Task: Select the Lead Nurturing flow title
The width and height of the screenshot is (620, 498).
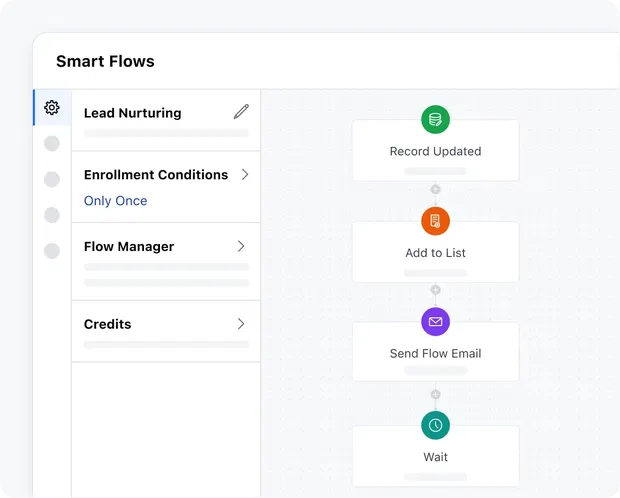Action: pyautogui.click(x=132, y=113)
